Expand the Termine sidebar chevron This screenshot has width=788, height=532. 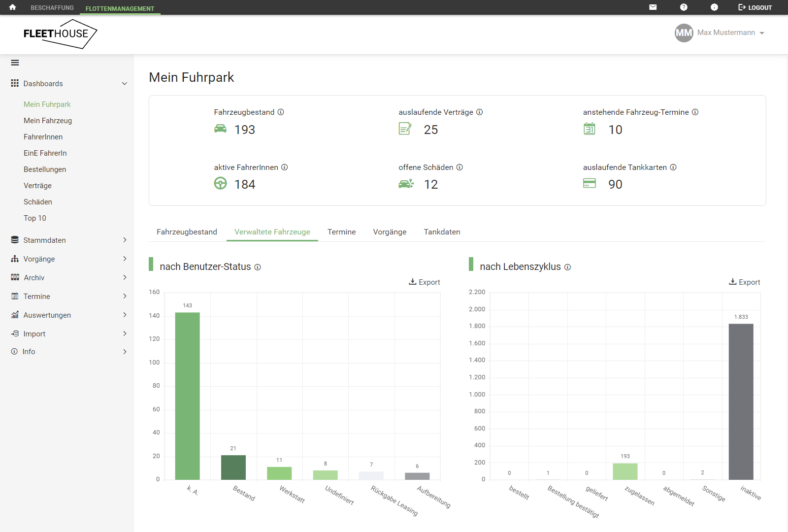[x=125, y=296]
